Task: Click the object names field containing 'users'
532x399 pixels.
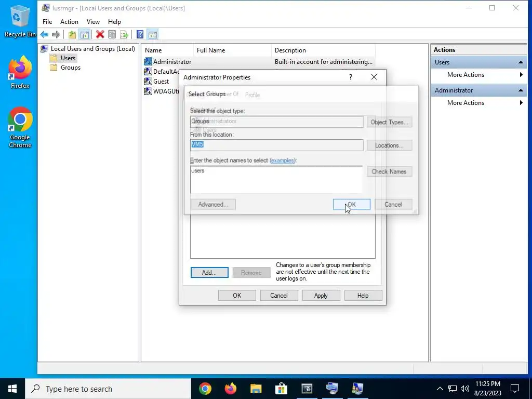Action: (x=276, y=179)
